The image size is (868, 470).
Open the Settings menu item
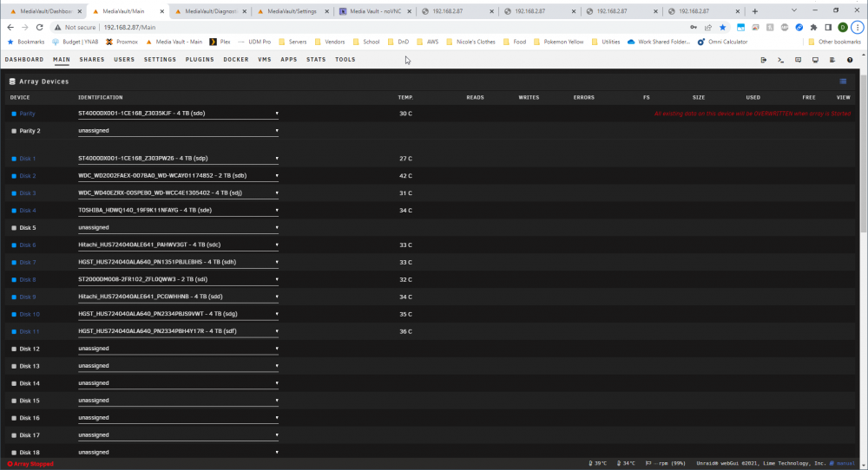coord(160,60)
